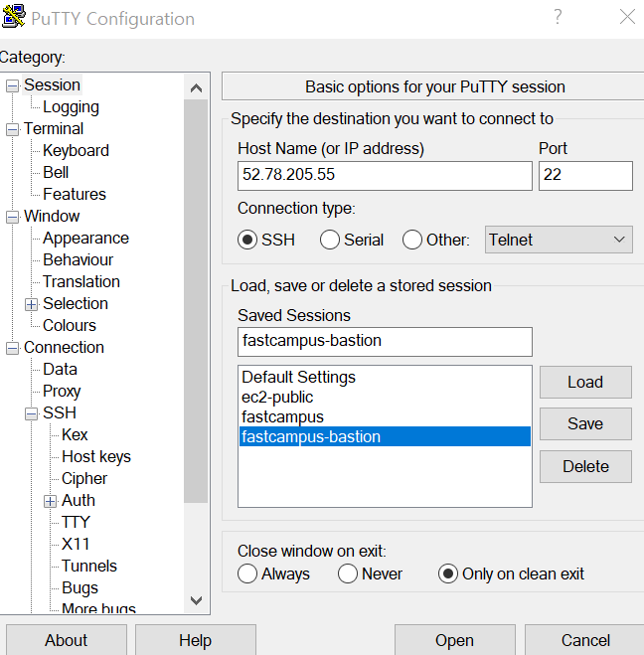Select fastcampus saved session in list

(385, 416)
